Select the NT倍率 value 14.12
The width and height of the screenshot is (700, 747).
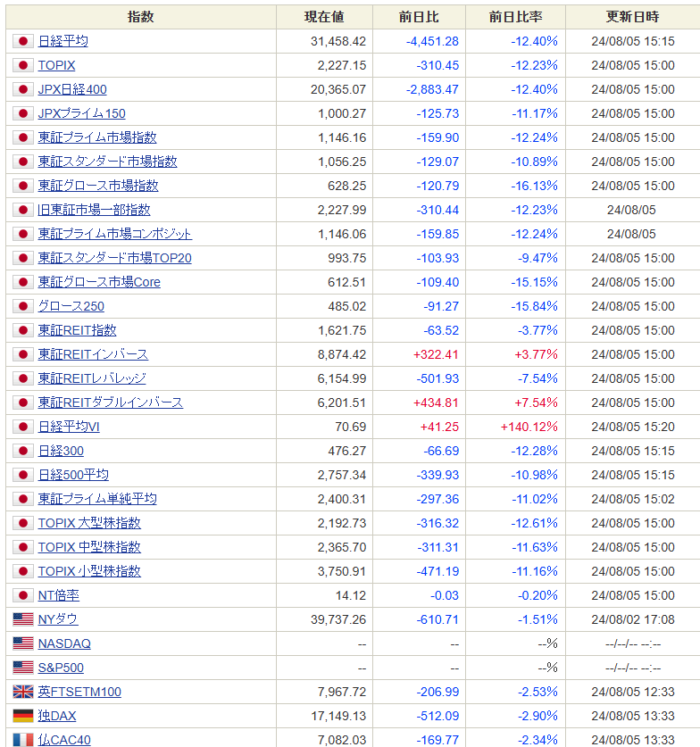point(351,595)
